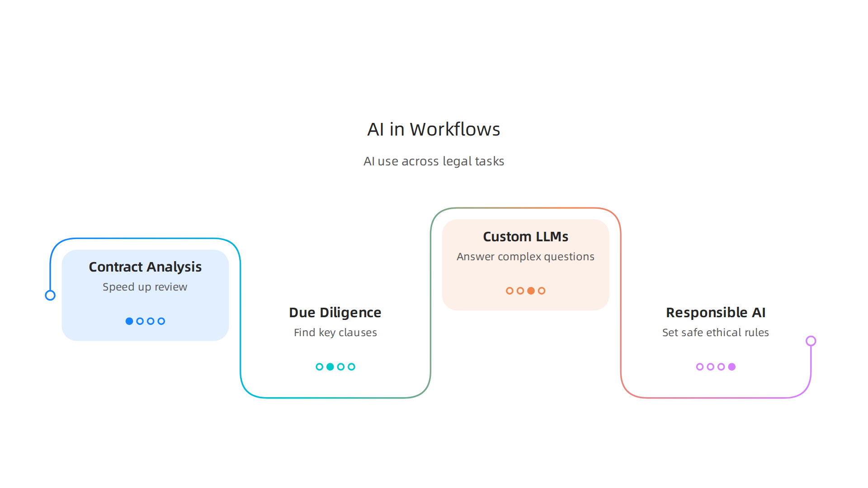The height and width of the screenshot is (488, 868).
Task: Select the Custom LLMs card heading
Action: coord(525,237)
